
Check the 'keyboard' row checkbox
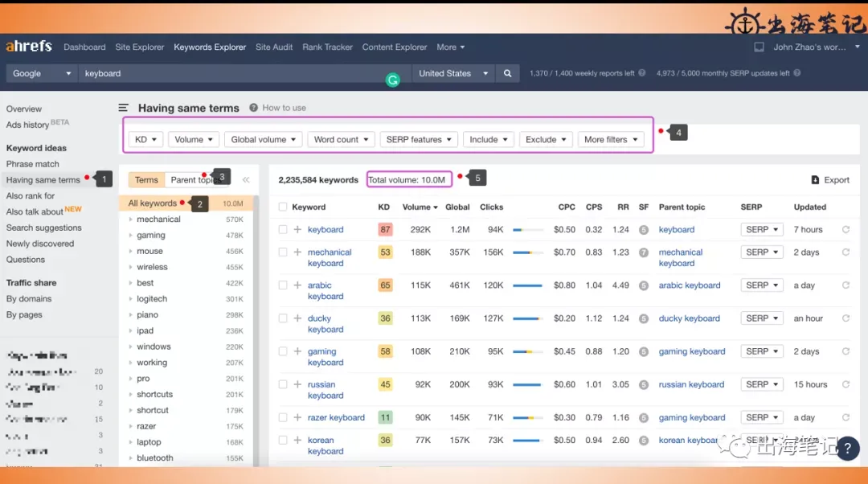click(x=283, y=229)
